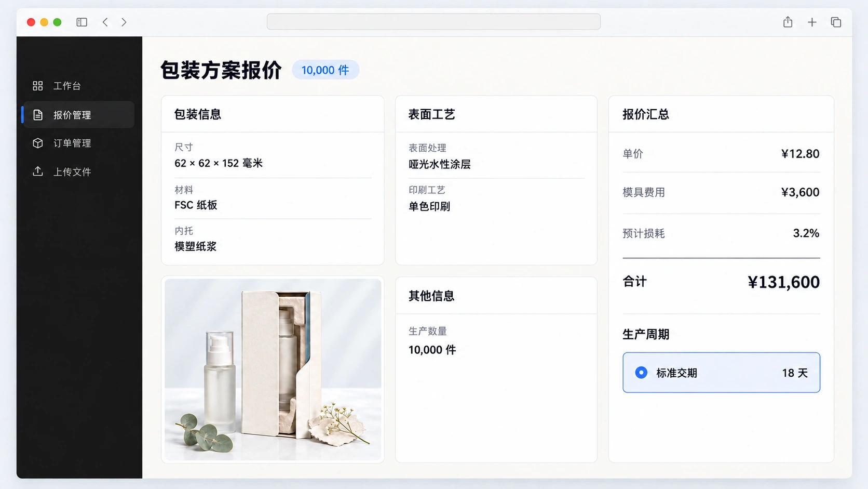Click the material value FSC 纸板
The image size is (868, 489).
196,205
